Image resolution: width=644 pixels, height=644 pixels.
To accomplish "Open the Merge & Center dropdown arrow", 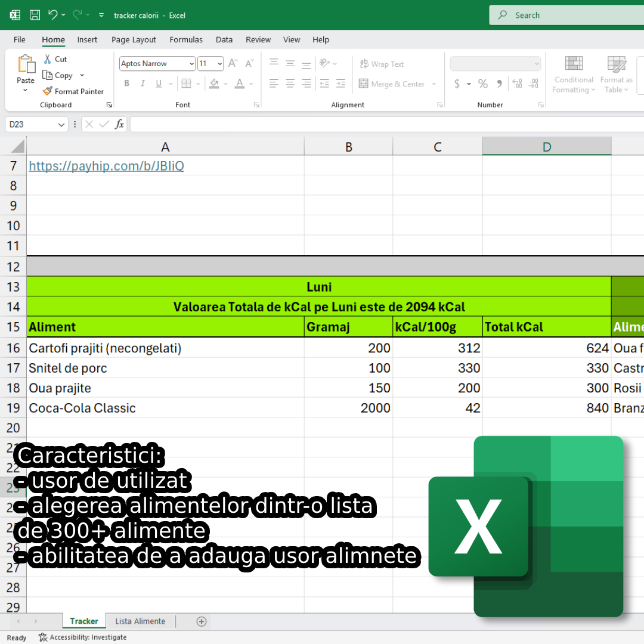I will click(434, 84).
